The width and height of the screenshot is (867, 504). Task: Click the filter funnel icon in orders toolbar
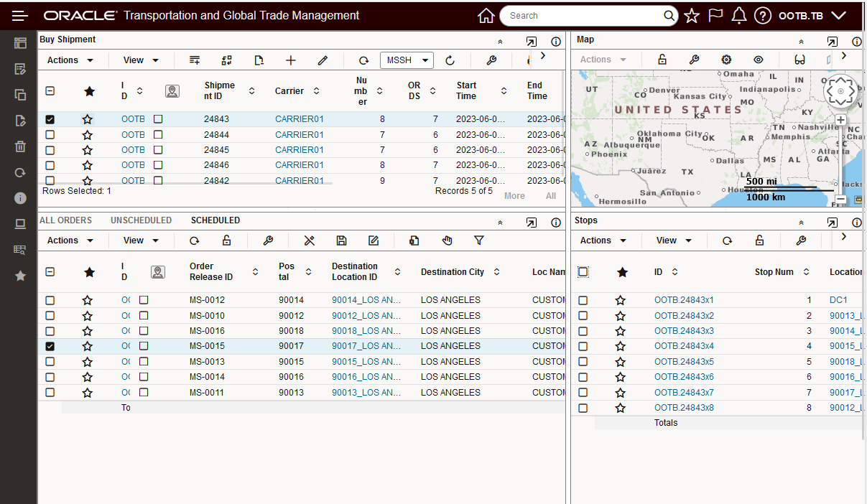click(479, 241)
